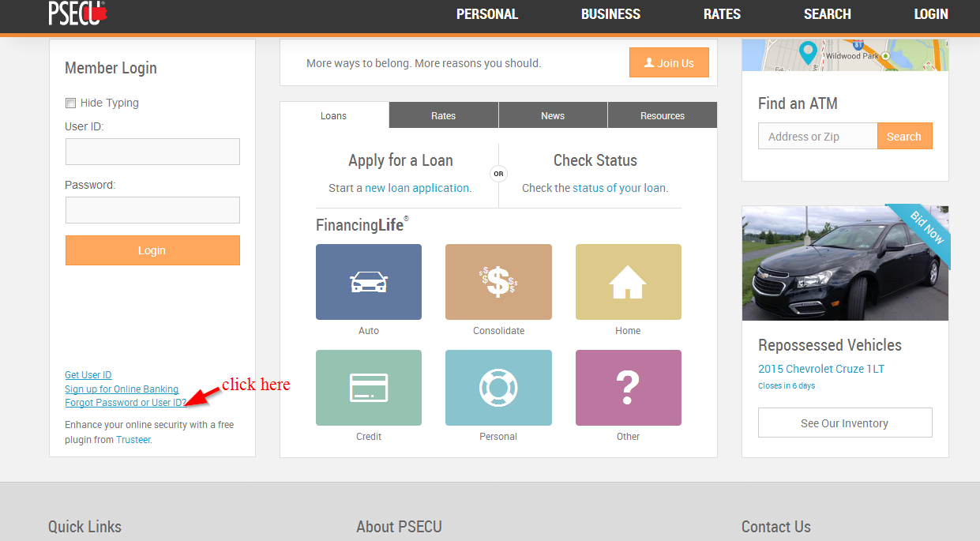Open Sign up for Online Banking link

tap(122, 389)
